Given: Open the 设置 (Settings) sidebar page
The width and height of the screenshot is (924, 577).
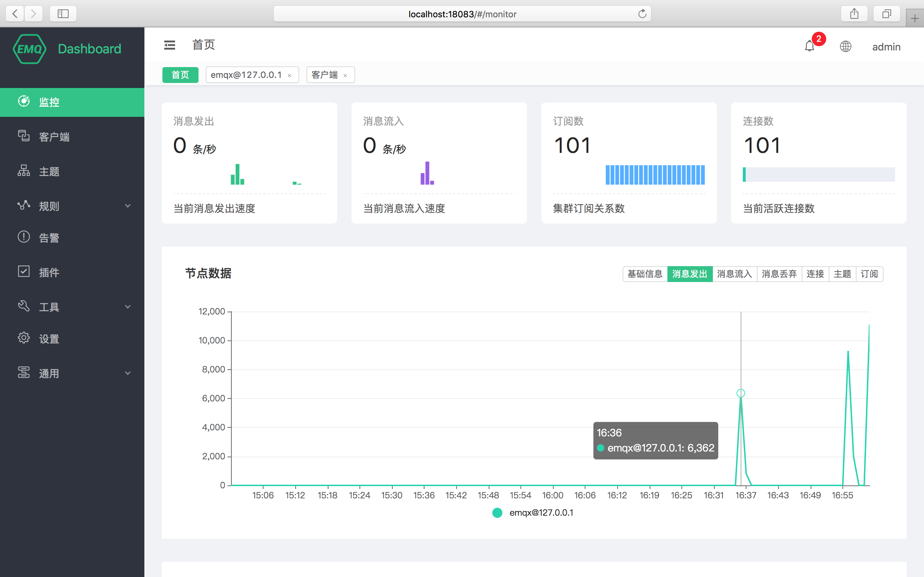Looking at the screenshot, I should pos(49,338).
